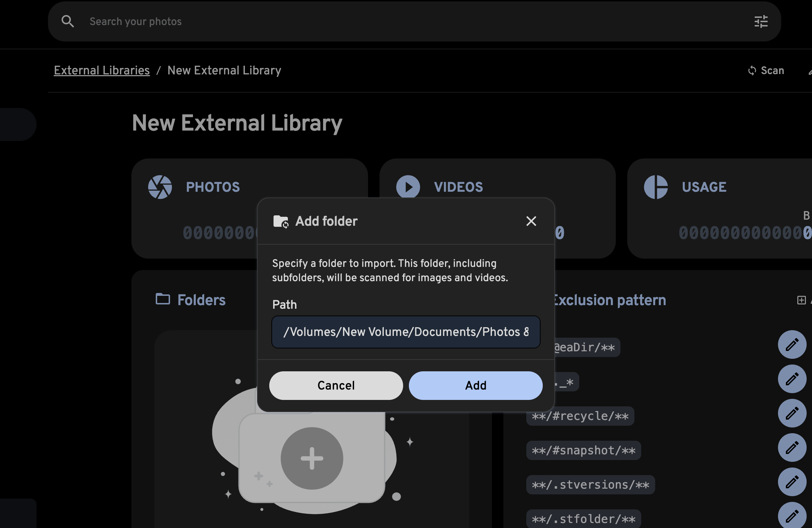Screen dimensions: 812x528
Task: Close the Add folder dialog
Action: tap(531, 221)
